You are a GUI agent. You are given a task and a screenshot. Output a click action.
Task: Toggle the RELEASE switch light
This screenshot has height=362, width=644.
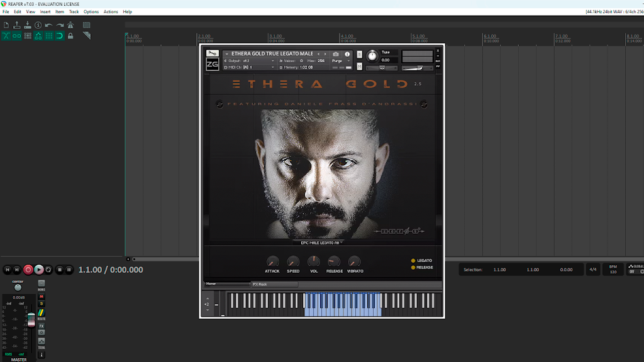(413, 268)
